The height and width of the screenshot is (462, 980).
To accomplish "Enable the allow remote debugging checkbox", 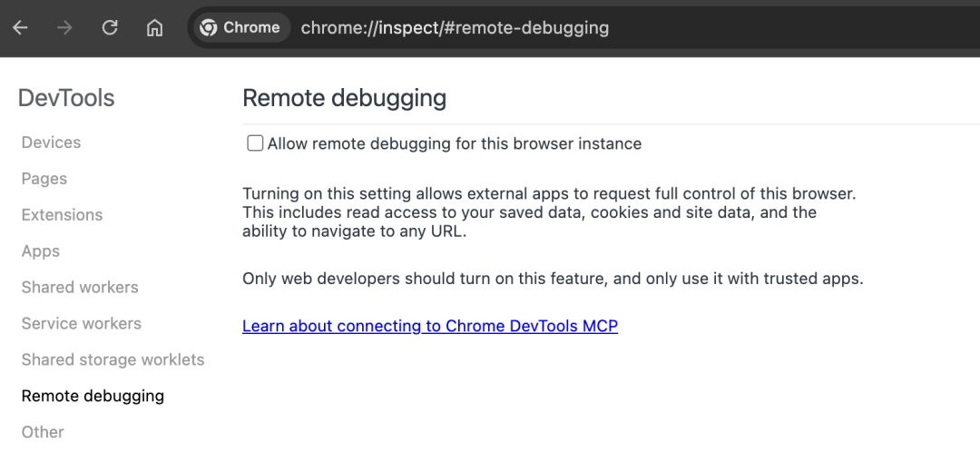I will pyautogui.click(x=255, y=143).
